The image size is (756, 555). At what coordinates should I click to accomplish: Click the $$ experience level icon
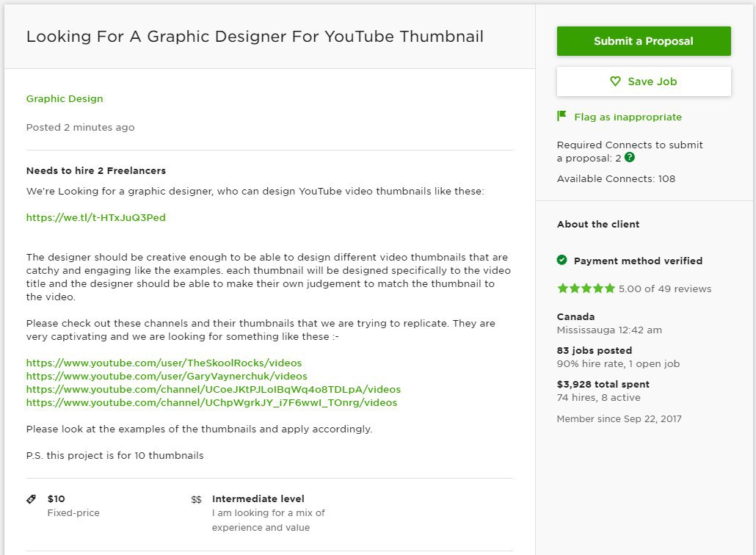click(x=196, y=499)
